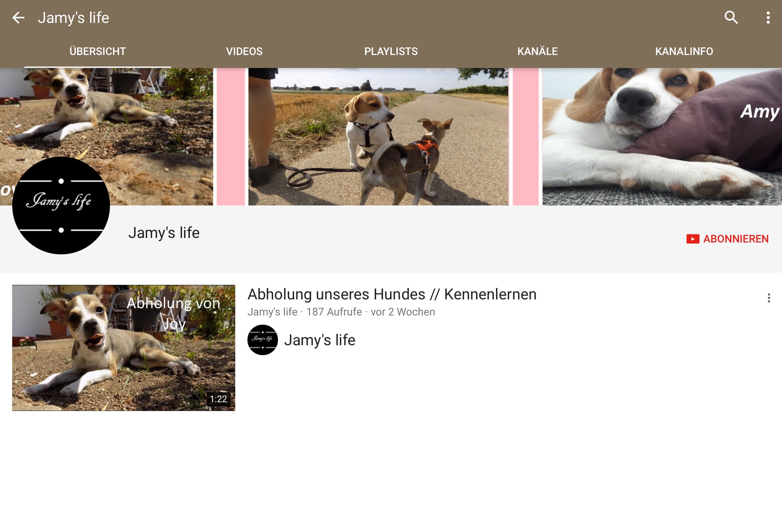The image size is (782, 532).
Task: Click the channel name next to large avatar
Action: coord(164,233)
